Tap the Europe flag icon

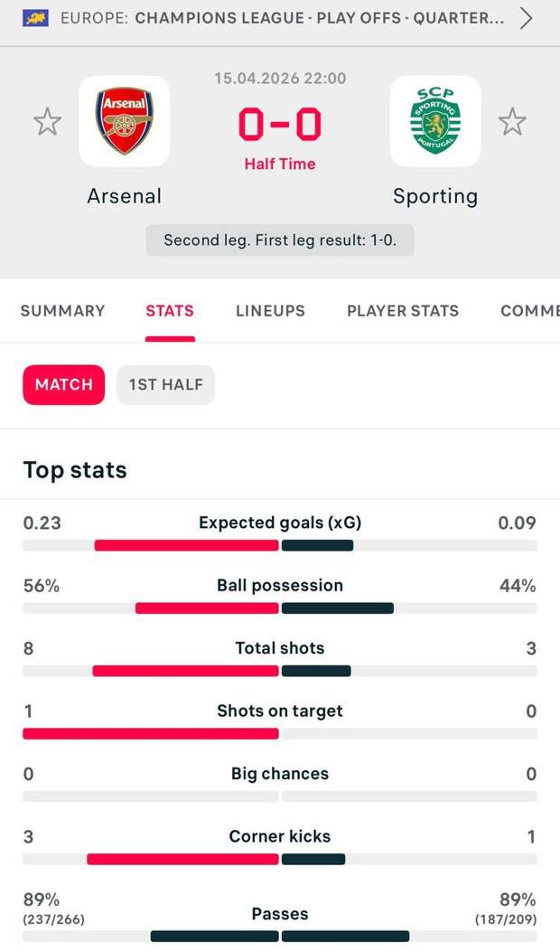[36, 18]
